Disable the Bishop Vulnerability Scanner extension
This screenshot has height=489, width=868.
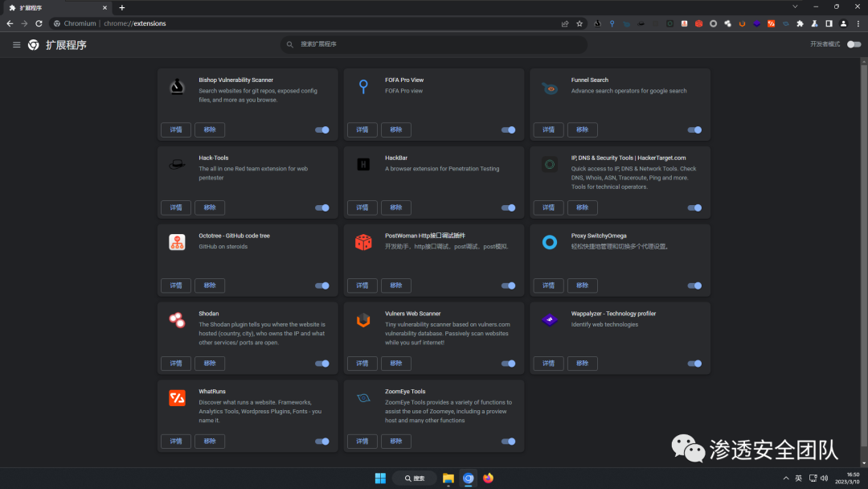322,130
